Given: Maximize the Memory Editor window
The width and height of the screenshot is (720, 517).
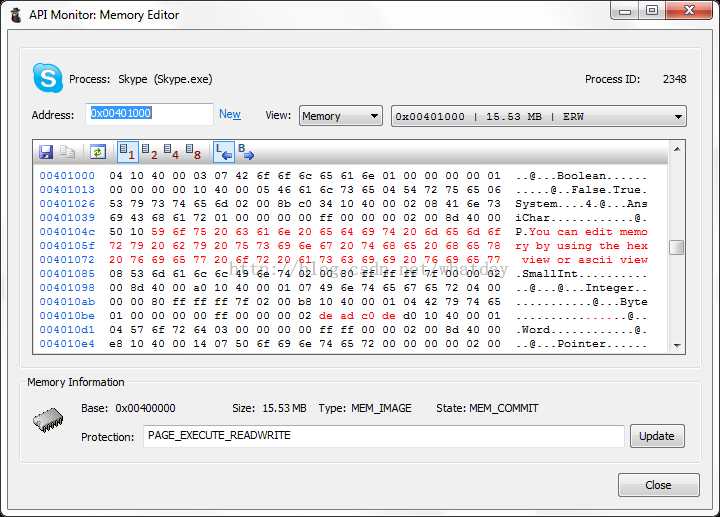Looking at the screenshot, I should click(x=652, y=11).
